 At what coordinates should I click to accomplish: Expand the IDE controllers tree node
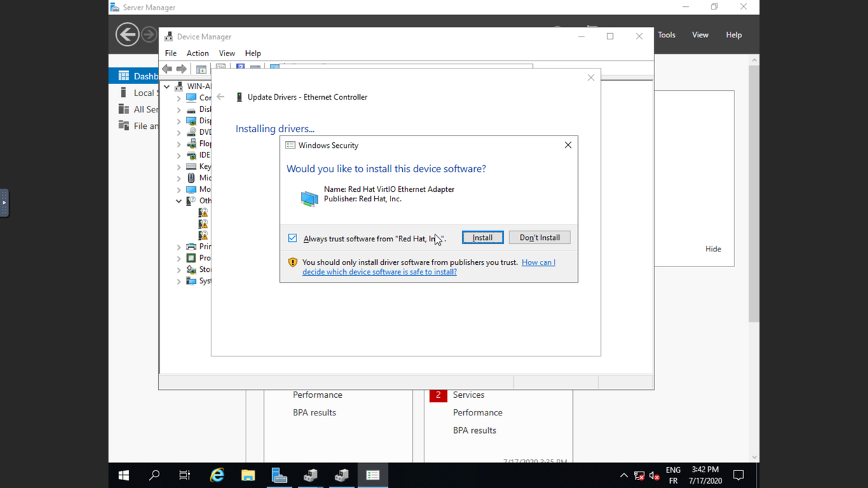pyautogui.click(x=178, y=156)
